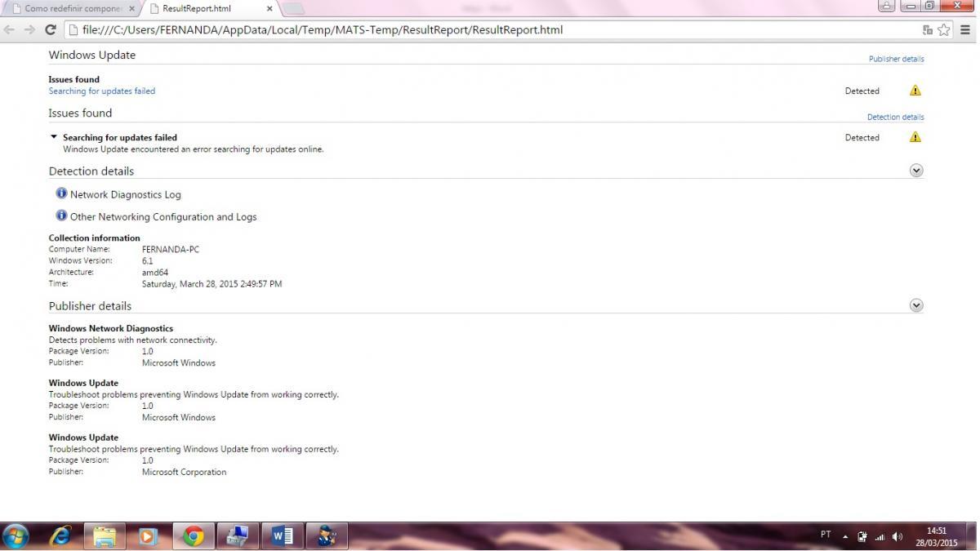Click the translate icon in address bar
The height and width of the screenshot is (551, 980).
point(928,30)
